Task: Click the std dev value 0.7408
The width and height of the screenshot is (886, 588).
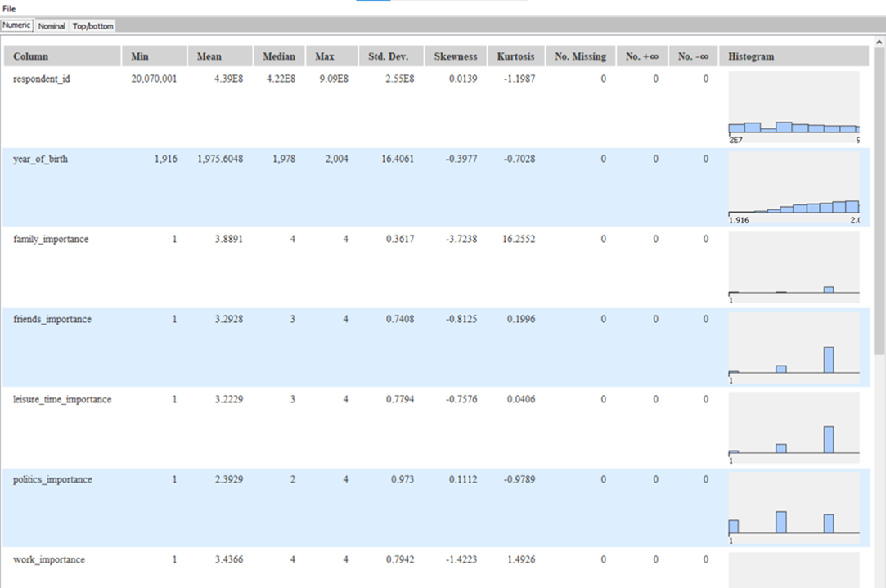Action: [400, 319]
